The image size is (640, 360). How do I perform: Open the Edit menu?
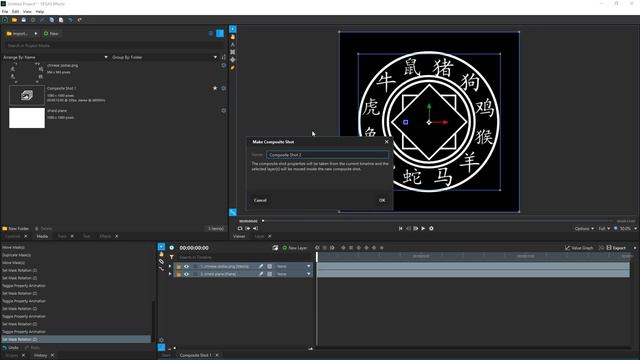pyautogui.click(x=16, y=11)
